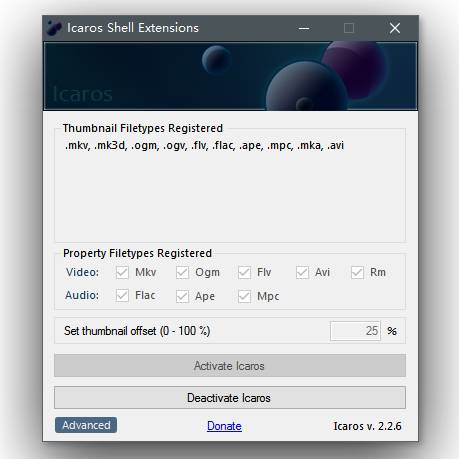Open the Advanced settings button
Screen dimensions: 459x459
(x=86, y=425)
